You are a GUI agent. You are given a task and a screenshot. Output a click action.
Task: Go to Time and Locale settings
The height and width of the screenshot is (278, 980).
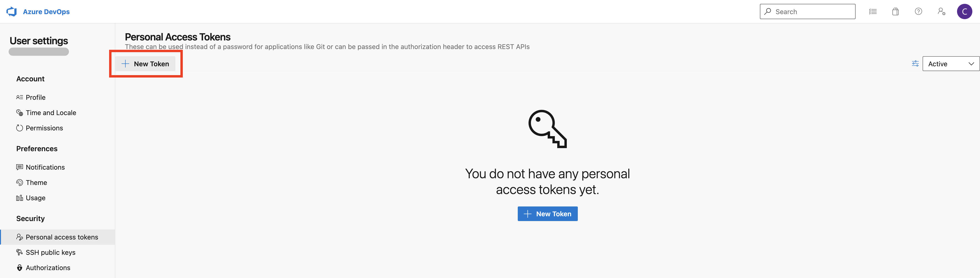(50, 113)
